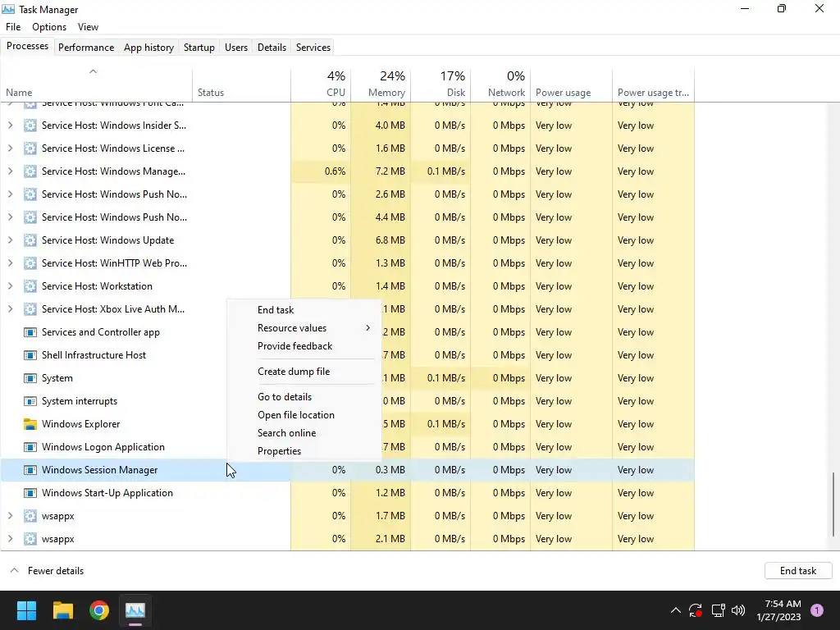This screenshot has width=840, height=630.
Task: Click the Windows Session Manager process icon
Action: coord(30,470)
